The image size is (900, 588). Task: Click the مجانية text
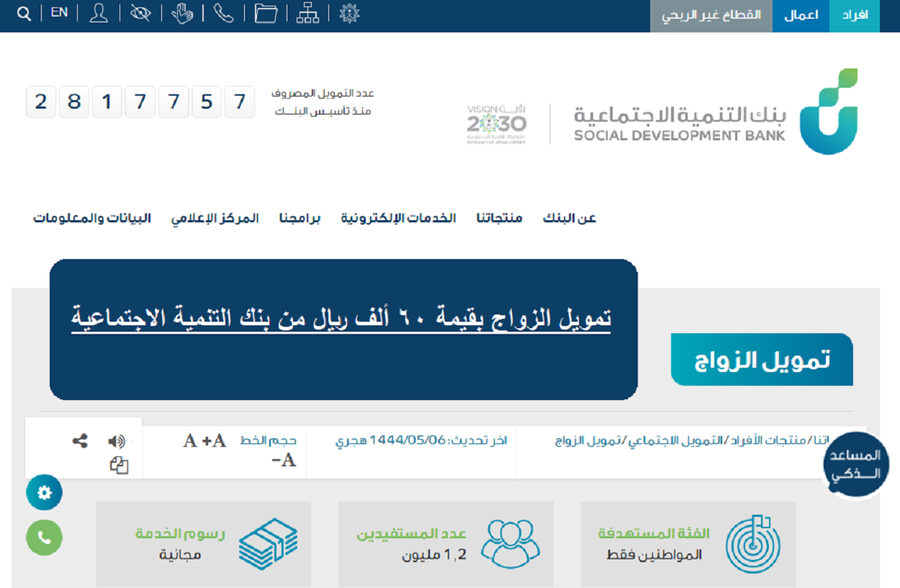point(180,555)
